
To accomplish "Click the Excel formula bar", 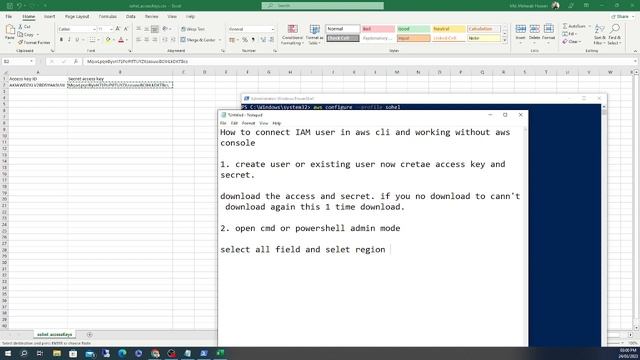I will pyautogui.click(x=359, y=62).
